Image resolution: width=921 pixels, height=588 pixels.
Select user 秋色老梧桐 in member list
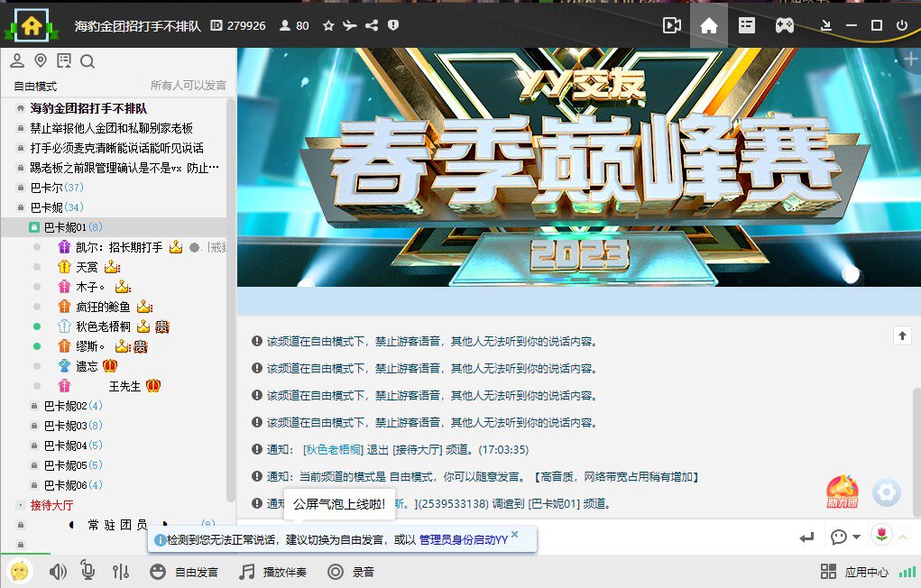click(x=103, y=327)
